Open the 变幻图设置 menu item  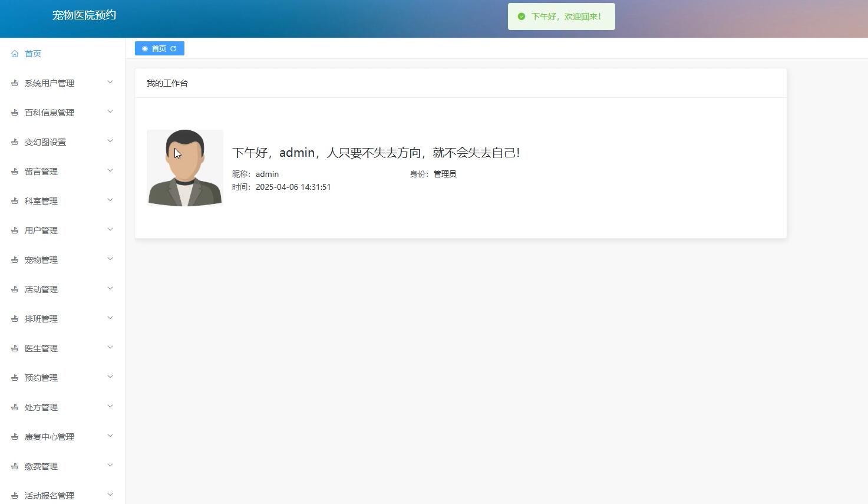[x=42, y=141]
